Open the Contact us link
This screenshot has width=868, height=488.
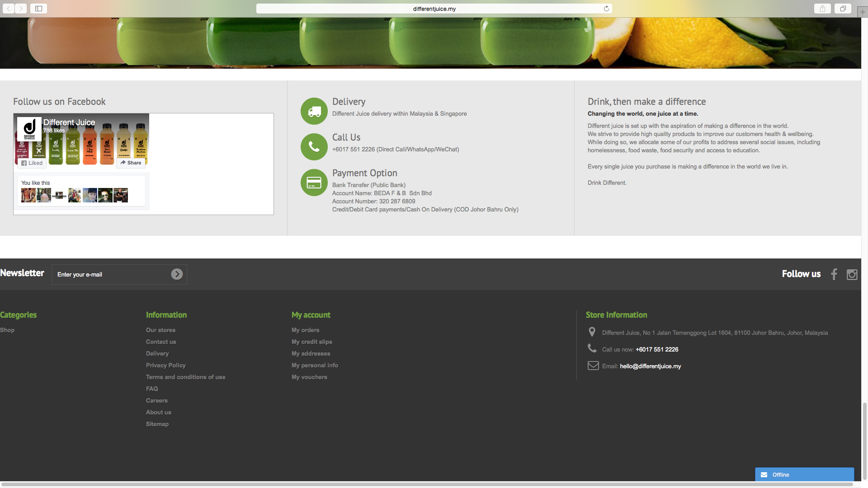coord(161,342)
